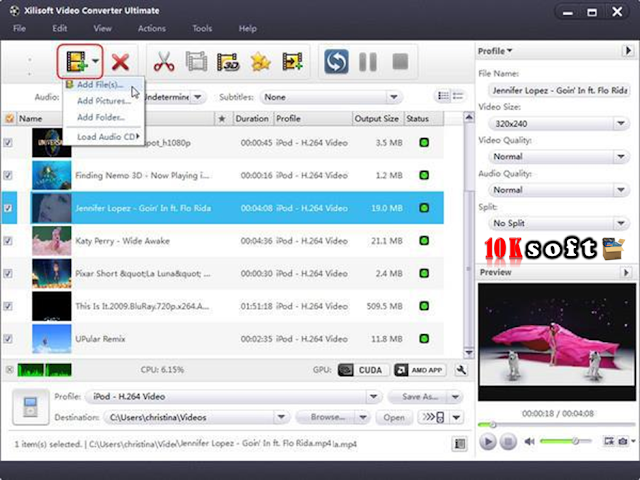
Task: Open the Help menu
Action: click(247, 29)
